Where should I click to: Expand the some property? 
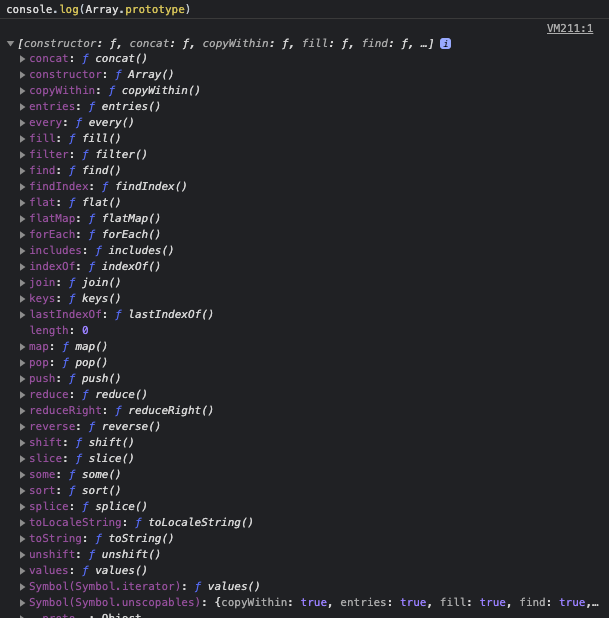pos(22,475)
